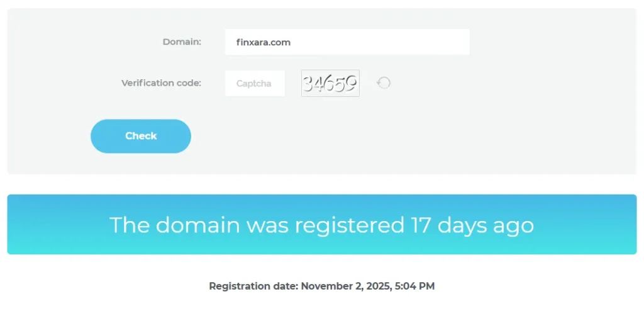The width and height of the screenshot is (644, 318).
Task: Focus the Domain input field
Action: (x=347, y=42)
